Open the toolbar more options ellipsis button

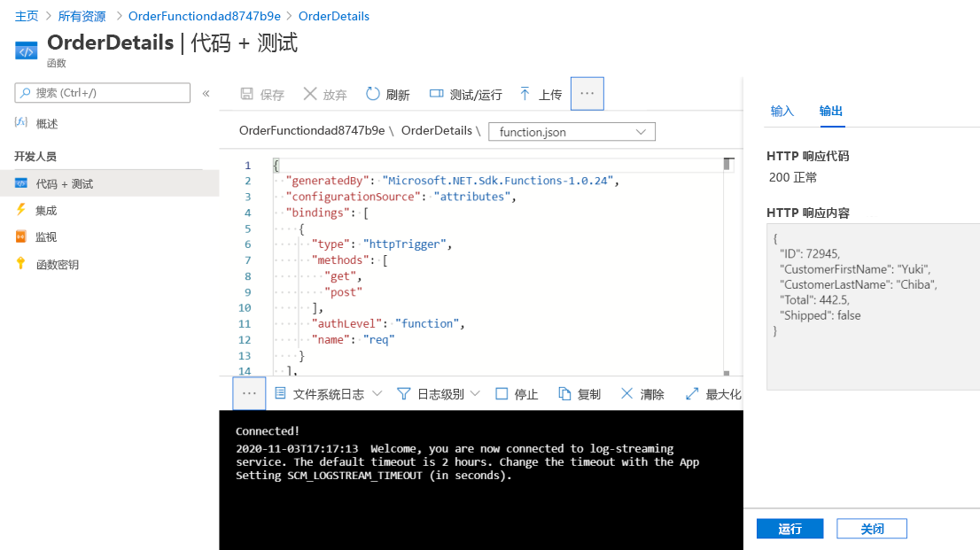pos(587,93)
